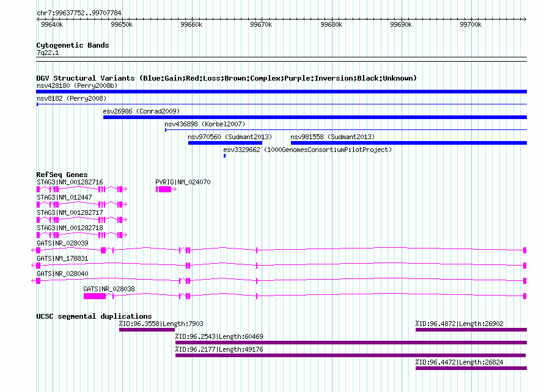Viewport: 544px width, 392px height.
Task: Open the STAG3|NM_012447 label
Action: 64,197
